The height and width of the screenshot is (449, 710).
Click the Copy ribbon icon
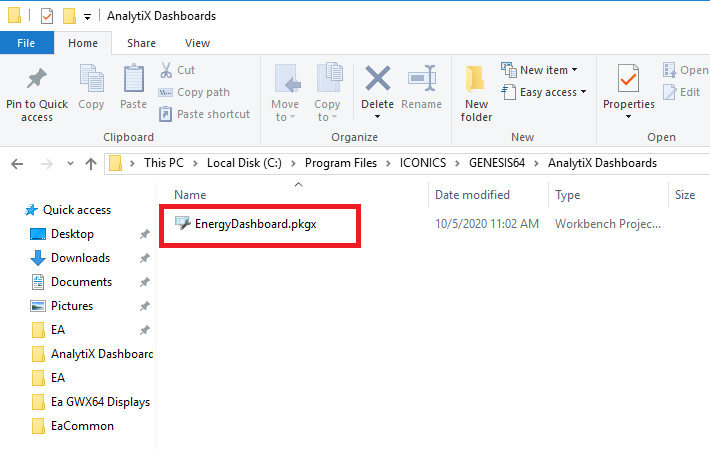91,87
